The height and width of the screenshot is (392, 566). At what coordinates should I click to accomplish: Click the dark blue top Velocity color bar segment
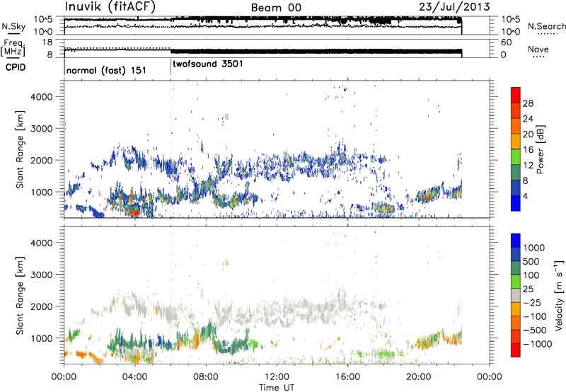pos(516,241)
